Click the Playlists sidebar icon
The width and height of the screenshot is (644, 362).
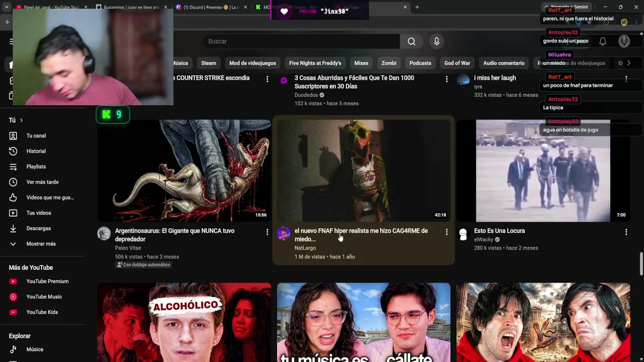(x=13, y=166)
